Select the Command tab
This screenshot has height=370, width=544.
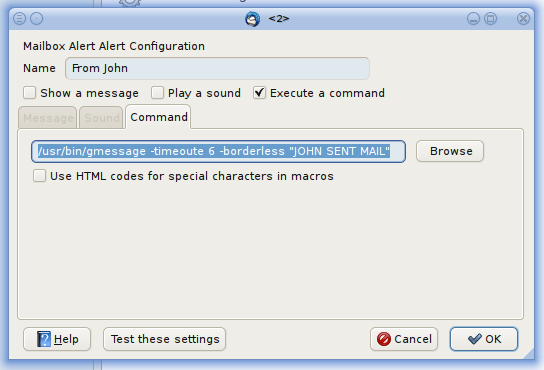pos(159,117)
